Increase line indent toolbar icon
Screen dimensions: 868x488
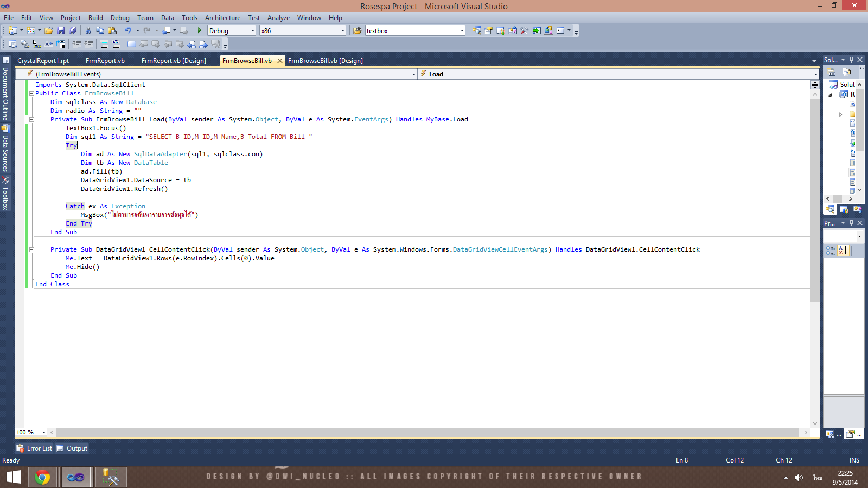coord(89,44)
